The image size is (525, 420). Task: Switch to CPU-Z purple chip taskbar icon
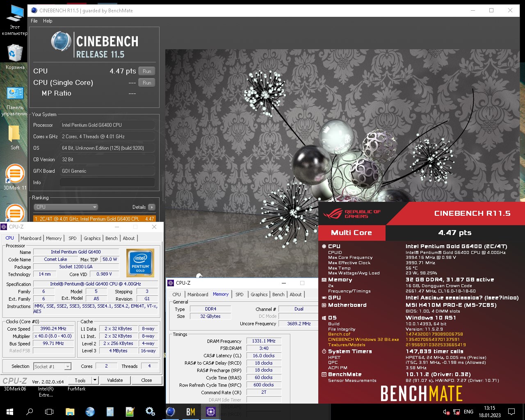pos(211,411)
